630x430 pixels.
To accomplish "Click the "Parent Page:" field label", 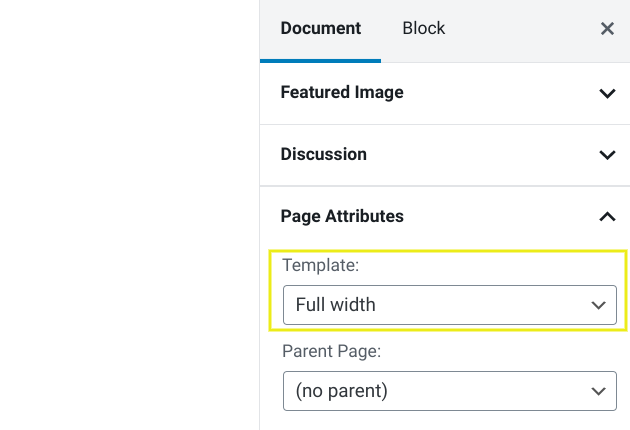I will 330,352.
